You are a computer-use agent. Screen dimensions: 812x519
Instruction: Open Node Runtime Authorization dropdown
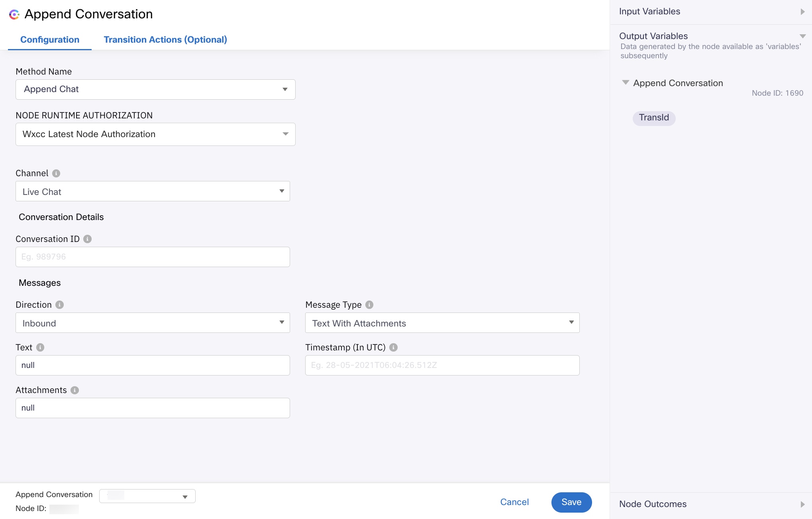point(155,134)
